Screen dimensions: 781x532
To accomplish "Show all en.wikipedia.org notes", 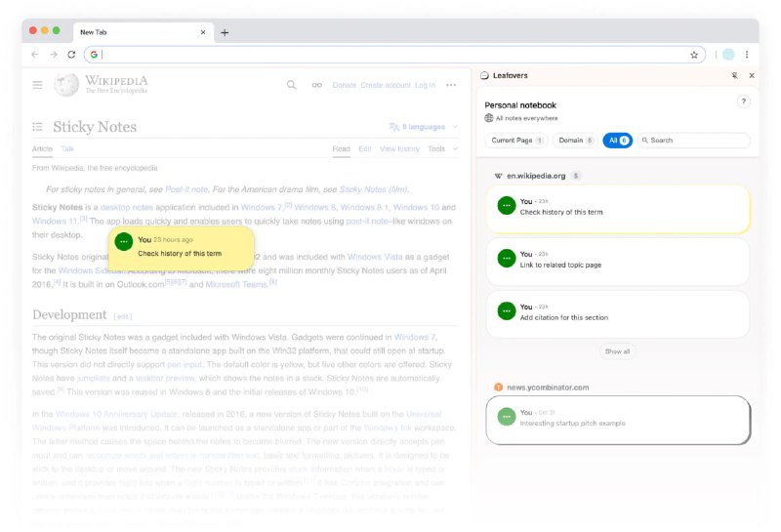I will pos(617,351).
